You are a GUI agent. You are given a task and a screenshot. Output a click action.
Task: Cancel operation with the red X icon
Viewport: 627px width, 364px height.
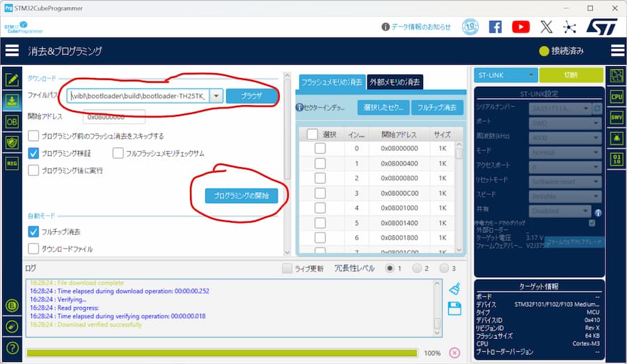pyautogui.click(x=454, y=353)
